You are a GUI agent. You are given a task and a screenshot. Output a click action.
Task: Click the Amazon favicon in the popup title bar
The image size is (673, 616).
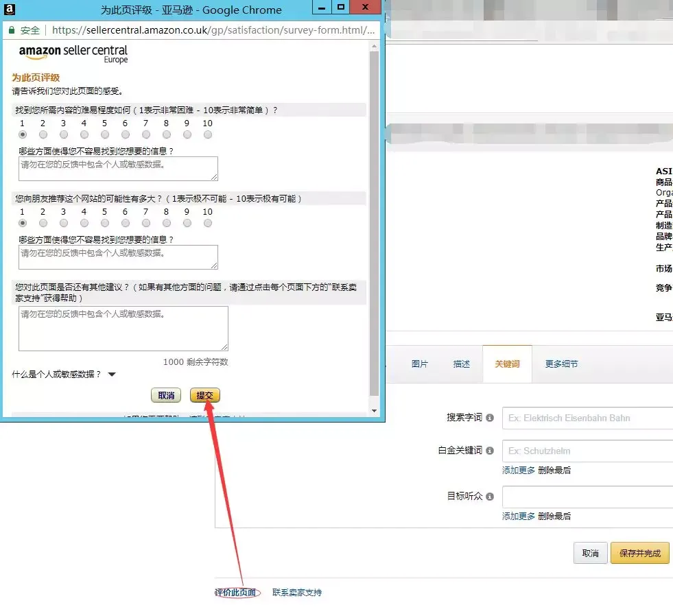click(10, 9)
